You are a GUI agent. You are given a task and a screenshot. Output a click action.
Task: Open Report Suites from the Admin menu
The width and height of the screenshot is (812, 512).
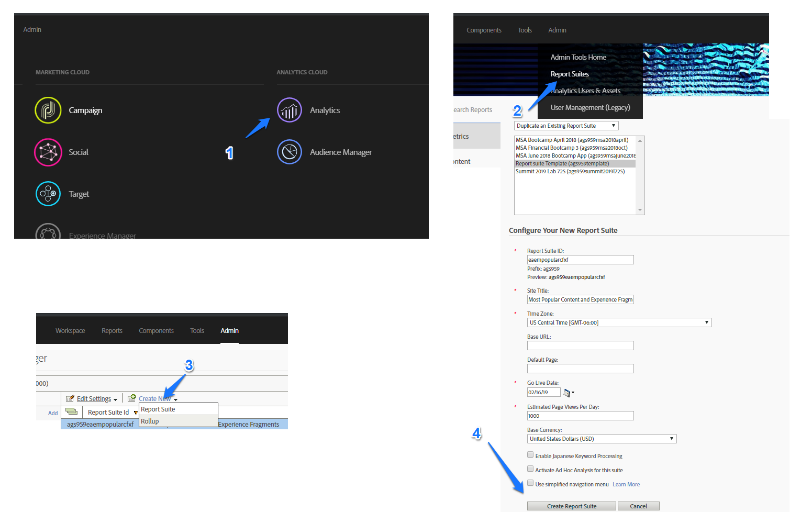(x=570, y=74)
